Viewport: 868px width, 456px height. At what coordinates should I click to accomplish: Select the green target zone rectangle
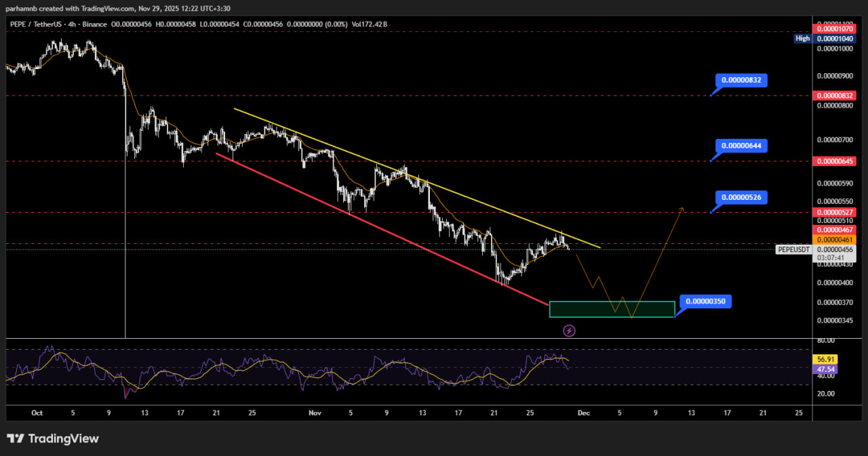(612, 309)
